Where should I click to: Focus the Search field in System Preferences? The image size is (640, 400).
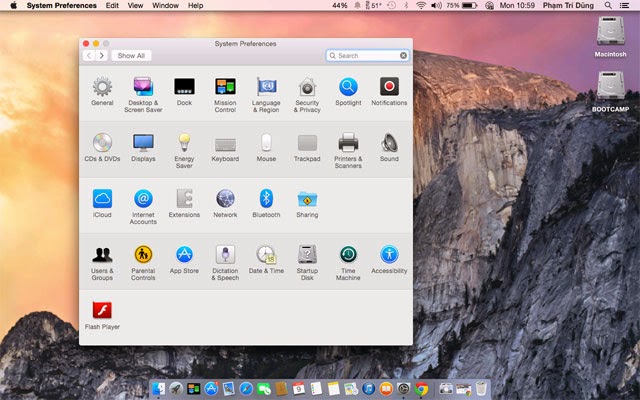click(x=367, y=56)
